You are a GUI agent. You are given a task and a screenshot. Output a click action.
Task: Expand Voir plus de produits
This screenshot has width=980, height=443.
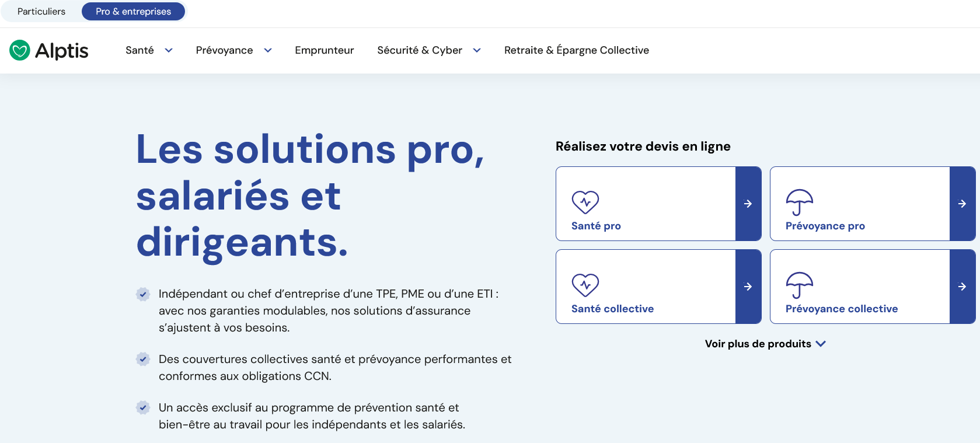[765, 344]
